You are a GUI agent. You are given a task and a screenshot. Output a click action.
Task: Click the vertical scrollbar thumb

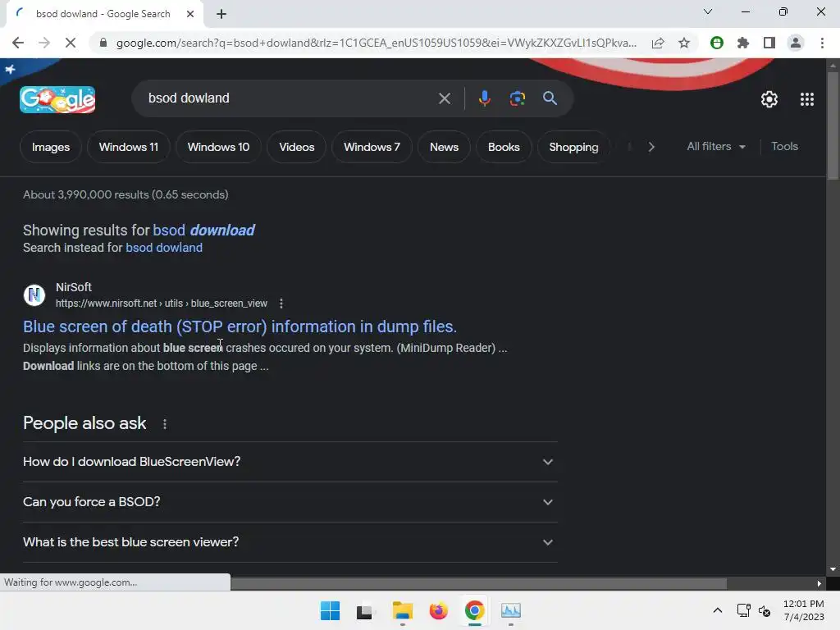point(833,126)
